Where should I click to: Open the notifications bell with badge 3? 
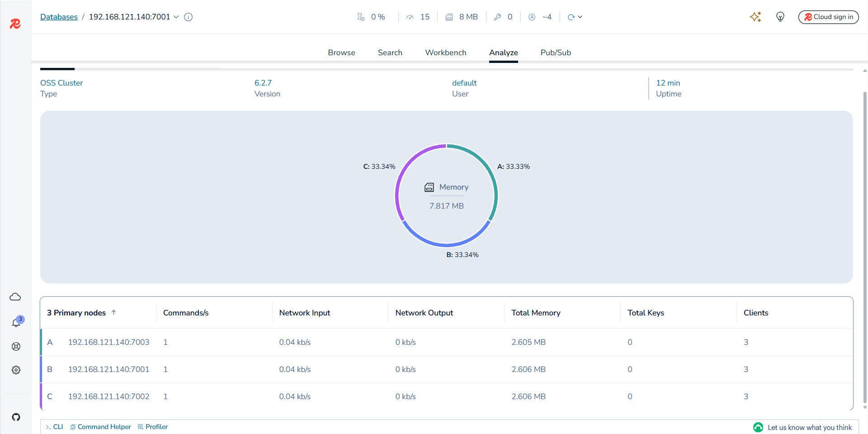point(16,322)
